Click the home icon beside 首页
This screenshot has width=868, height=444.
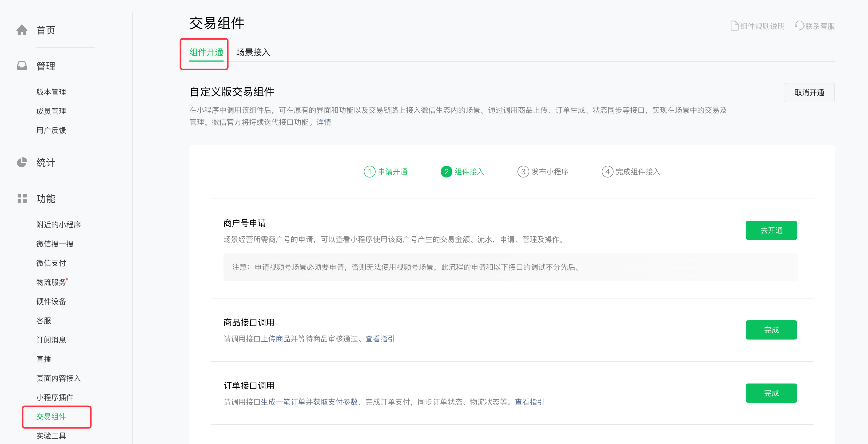tap(22, 30)
